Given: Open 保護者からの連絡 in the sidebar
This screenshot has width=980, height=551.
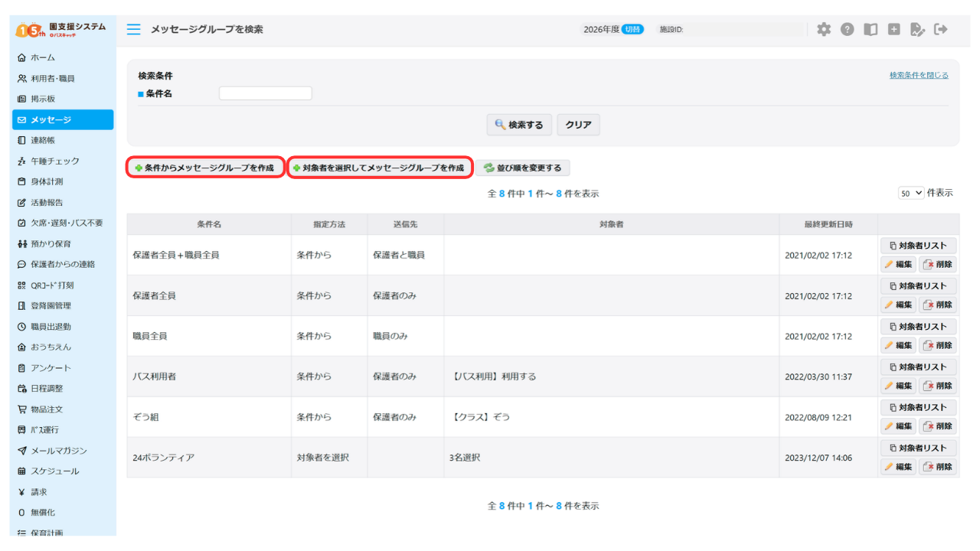Looking at the screenshot, I should (x=63, y=264).
